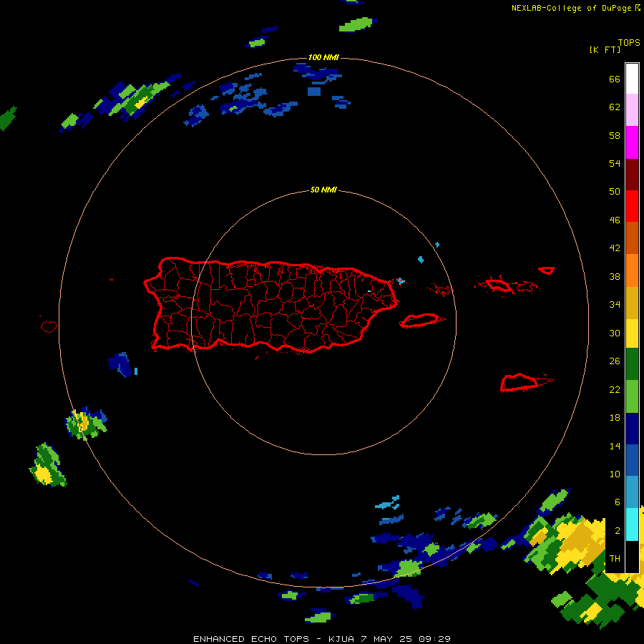The image size is (644, 644).
Task: Click the yellow legend swatch
Action: point(632,333)
